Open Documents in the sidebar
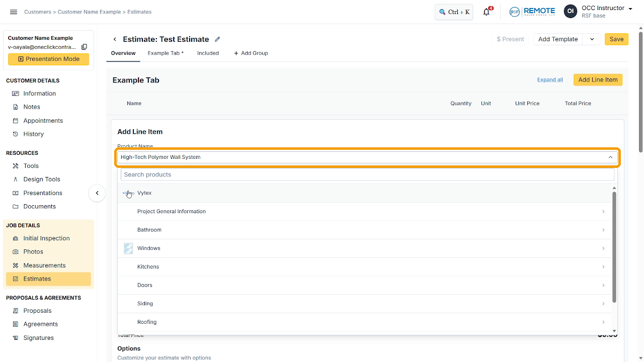This screenshot has width=644, height=362. pos(39,207)
